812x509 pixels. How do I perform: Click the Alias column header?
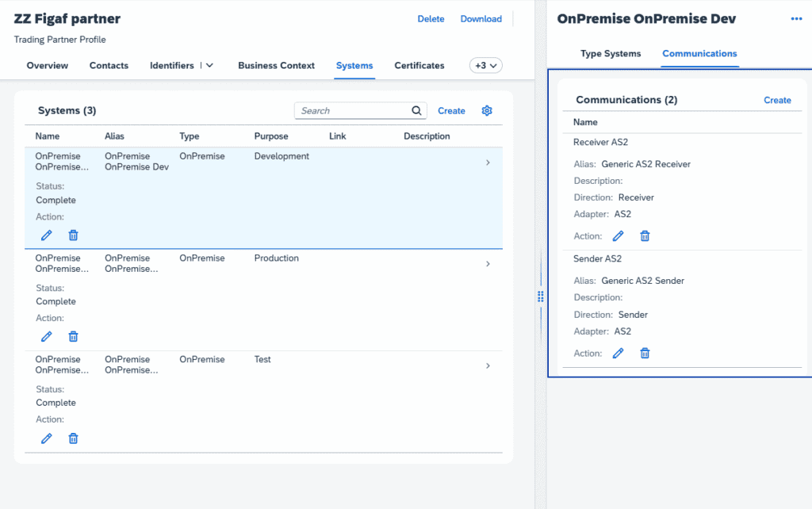(114, 136)
